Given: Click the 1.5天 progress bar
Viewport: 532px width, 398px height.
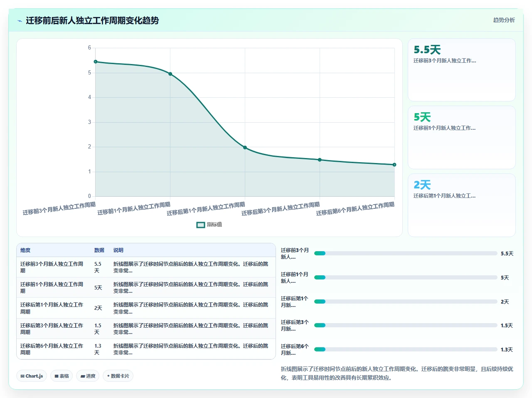Looking at the screenshot, I should pyautogui.click(x=406, y=325).
